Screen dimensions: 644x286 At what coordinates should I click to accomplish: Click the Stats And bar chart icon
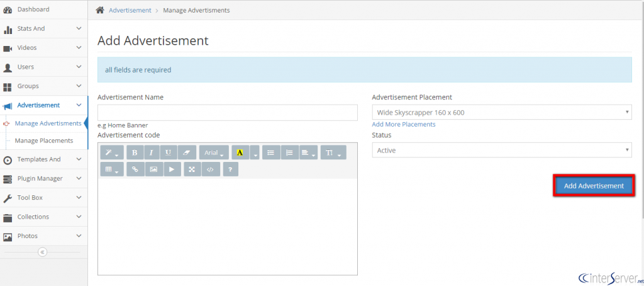tap(8, 29)
